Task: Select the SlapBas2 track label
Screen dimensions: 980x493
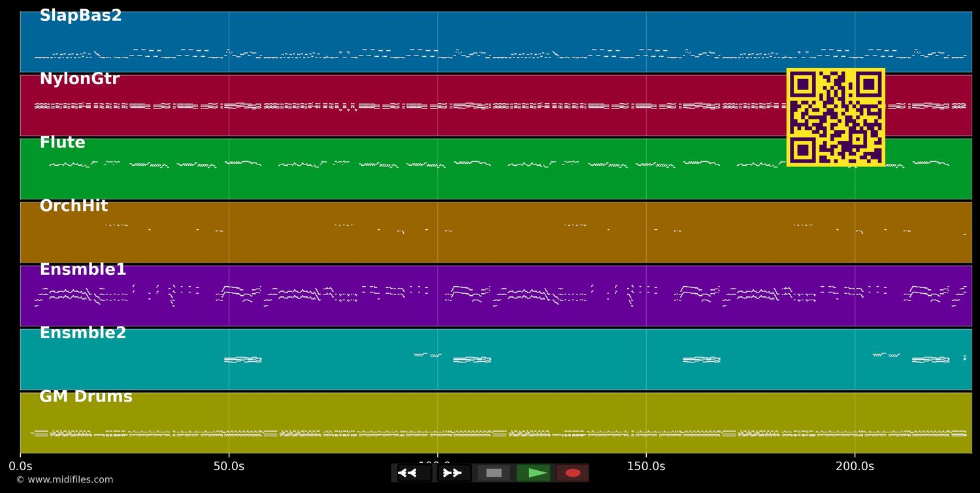Action: 80,16
